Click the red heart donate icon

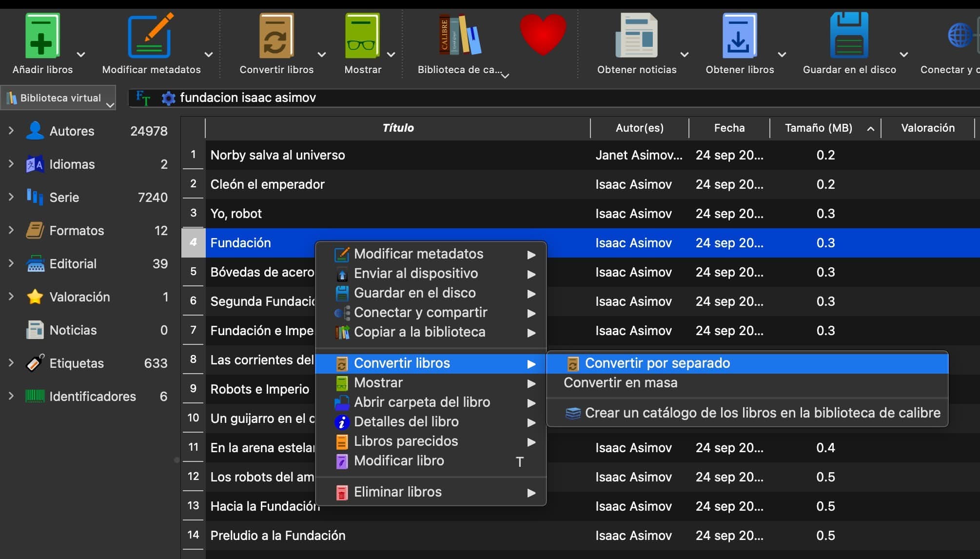click(543, 34)
